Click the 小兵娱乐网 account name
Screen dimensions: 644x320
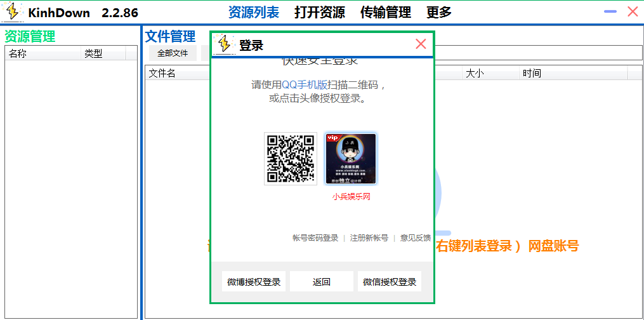tap(351, 197)
